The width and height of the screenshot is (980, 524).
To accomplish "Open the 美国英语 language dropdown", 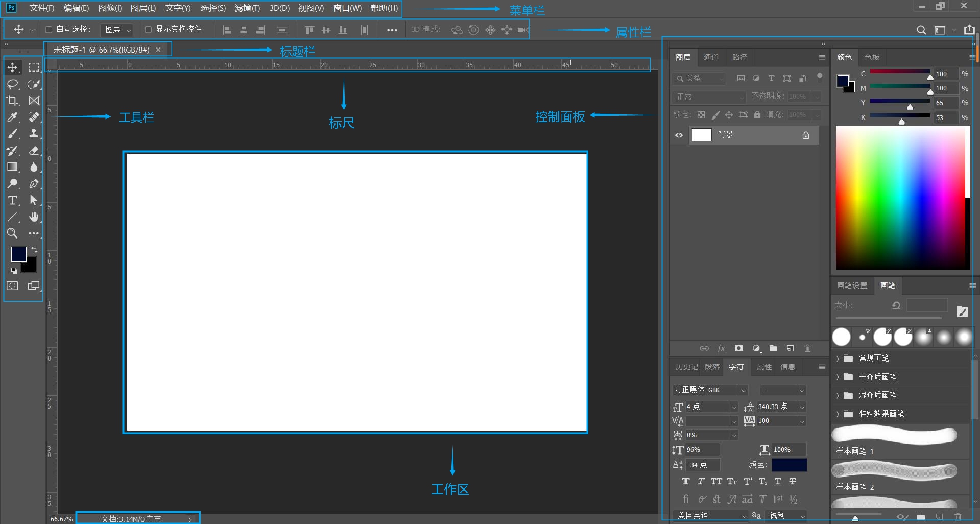I will (710, 516).
